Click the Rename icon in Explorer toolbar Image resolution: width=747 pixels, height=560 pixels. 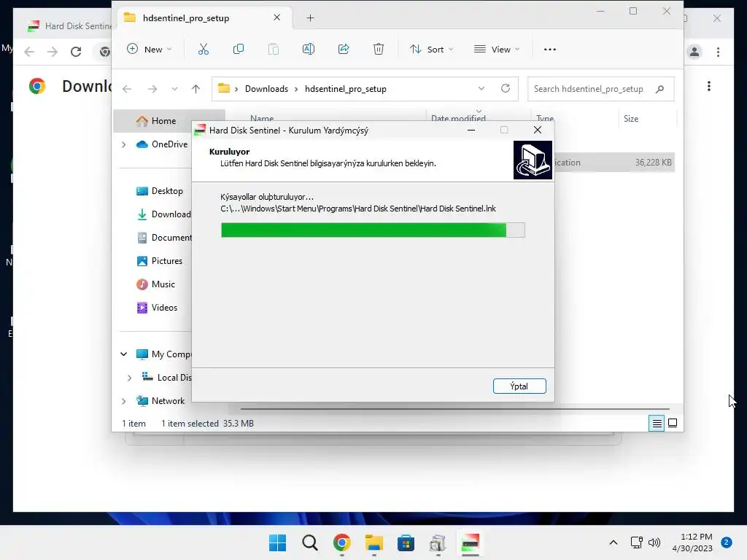click(x=309, y=49)
